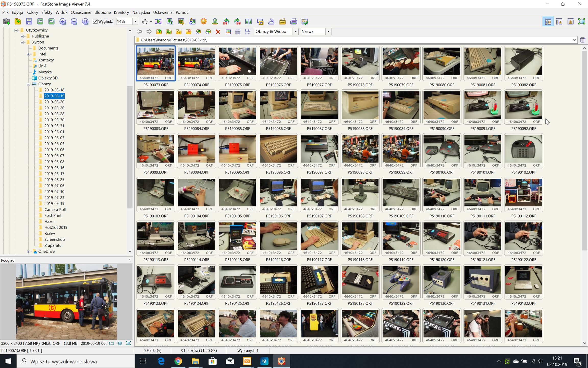
Task: Expand the Intel folder tree node
Action: (29, 54)
